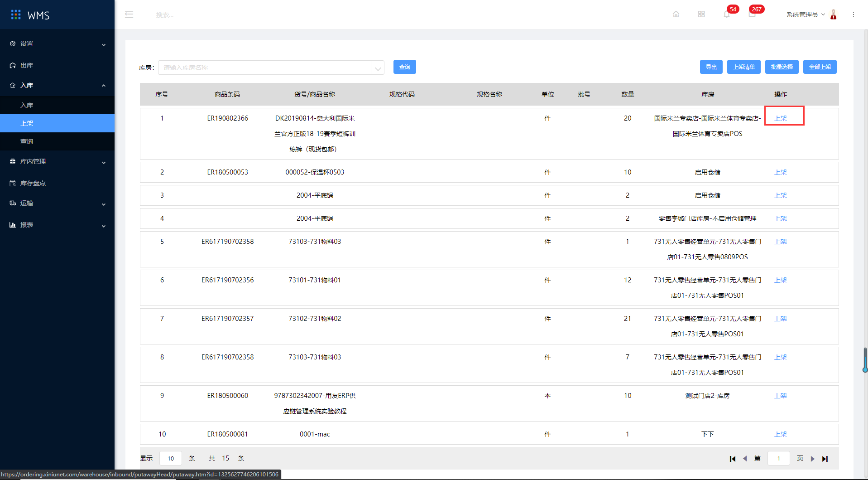Screen dimensions: 868x480
Task: Open the vertical dots more menu
Action: click(854, 15)
